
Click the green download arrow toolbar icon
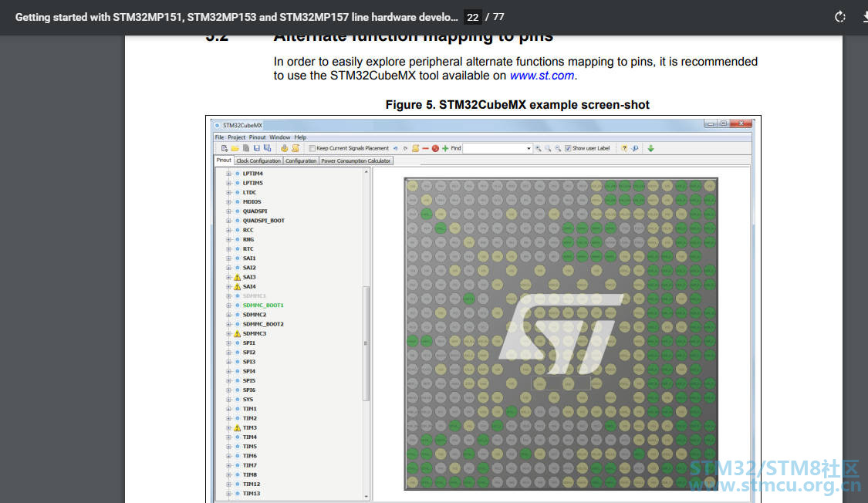point(651,148)
